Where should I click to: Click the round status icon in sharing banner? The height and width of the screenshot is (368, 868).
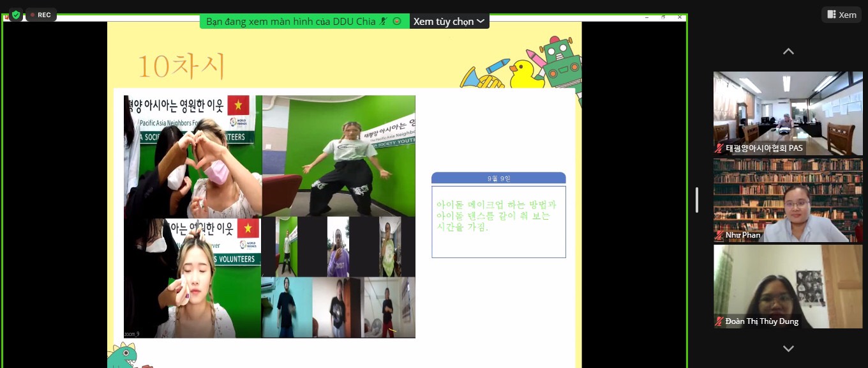click(x=397, y=21)
